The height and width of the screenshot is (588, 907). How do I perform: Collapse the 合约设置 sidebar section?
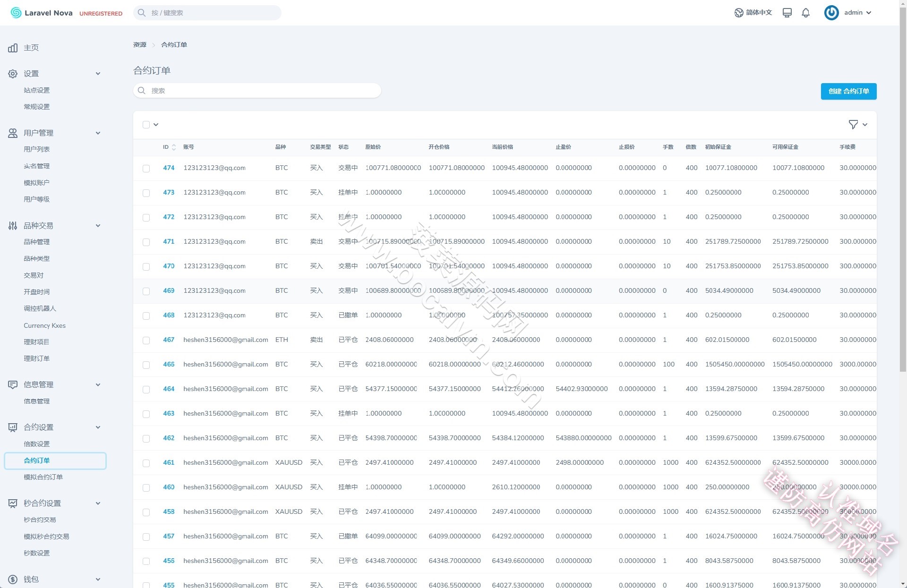(x=98, y=427)
